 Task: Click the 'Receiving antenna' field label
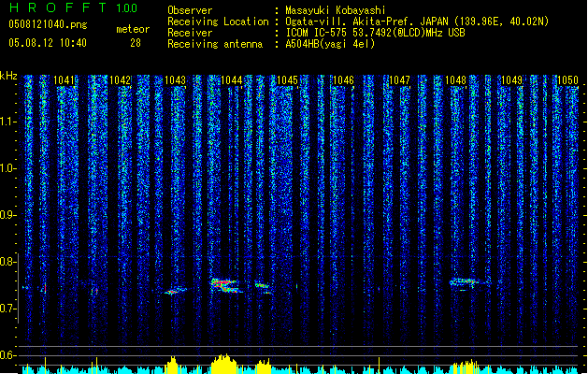(215, 44)
